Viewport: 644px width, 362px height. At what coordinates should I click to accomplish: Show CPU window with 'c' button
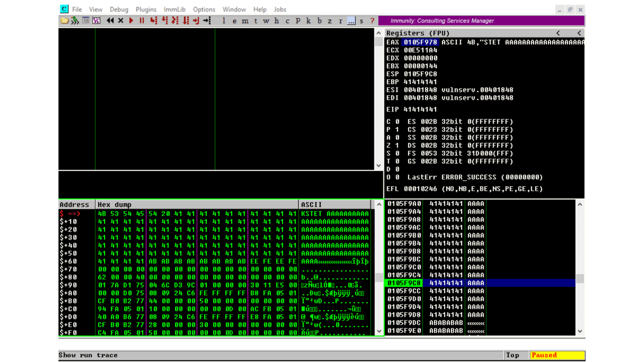click(x=287, y=21)
